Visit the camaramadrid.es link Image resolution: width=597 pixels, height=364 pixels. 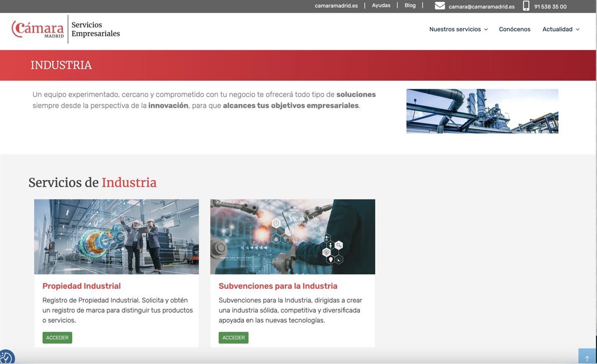336,6
